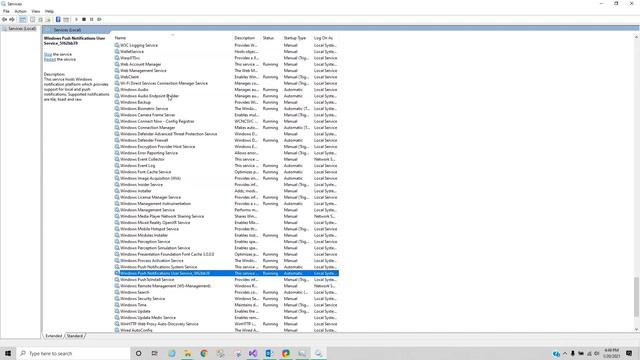This screenshot has height=360, width=640.
Task: Select the Windows Biometric Service row
Action: pyautogui.click(x=227, y=109)
